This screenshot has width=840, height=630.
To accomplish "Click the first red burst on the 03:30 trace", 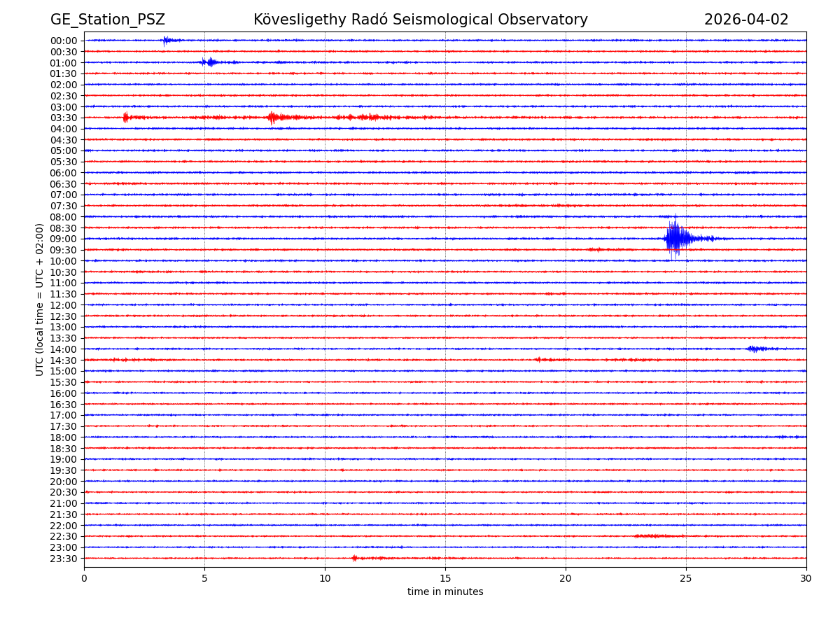I will (x=125, y=118).
